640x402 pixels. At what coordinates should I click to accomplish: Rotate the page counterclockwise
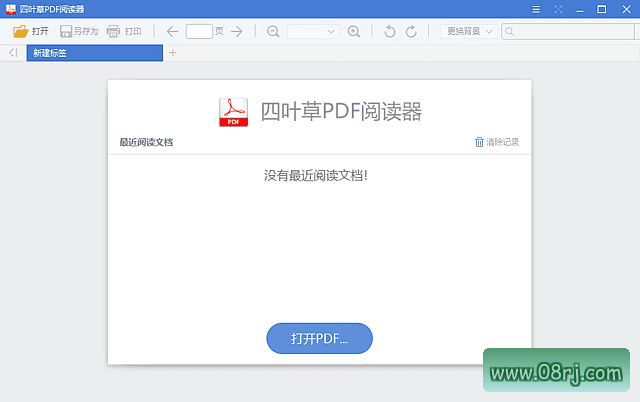click(x=390, y=31)
